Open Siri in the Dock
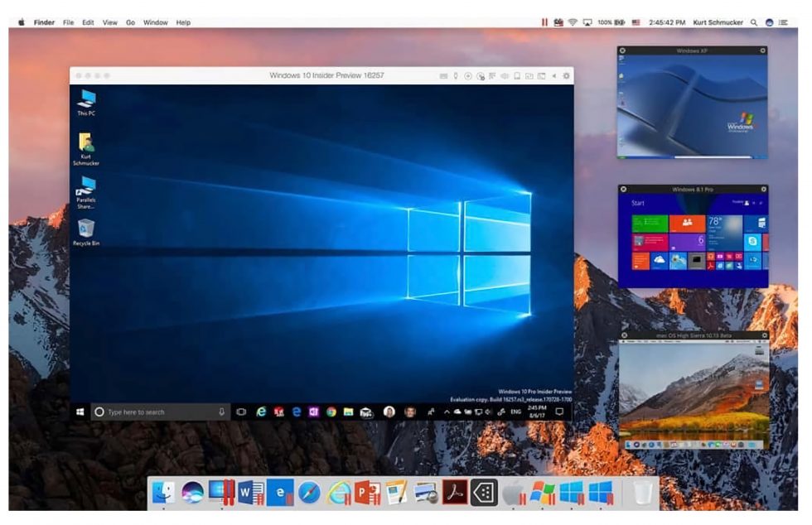The height and width of the screenshot is (525, 812). coord(192,493)
